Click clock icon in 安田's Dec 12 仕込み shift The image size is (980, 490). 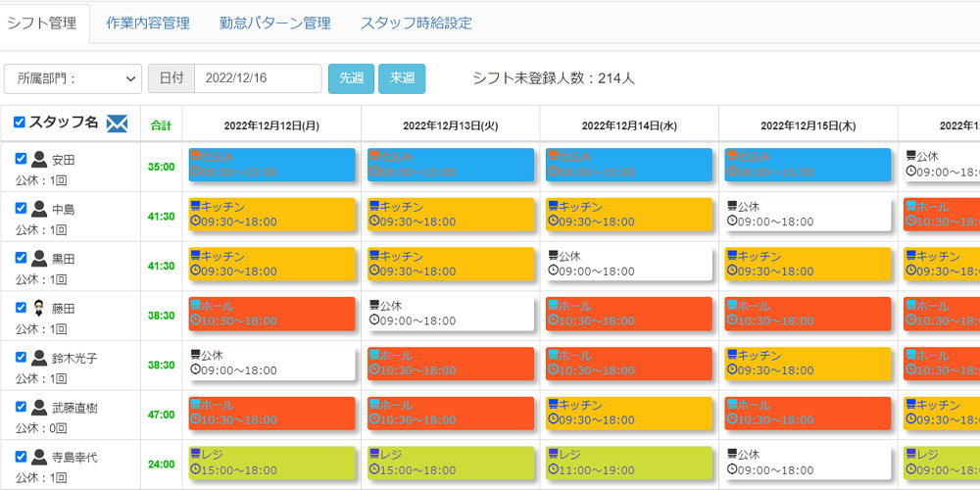[195, 171]
